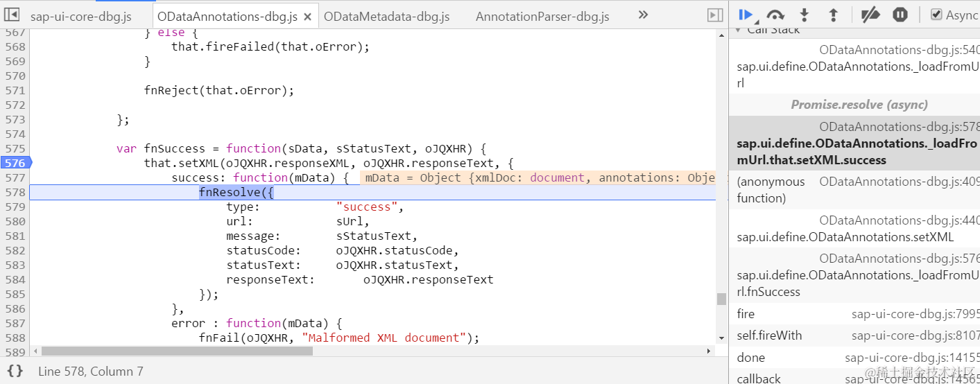
Task: Open the ODataMetadata-dbg.js tab
Action: tap(386, 16)
